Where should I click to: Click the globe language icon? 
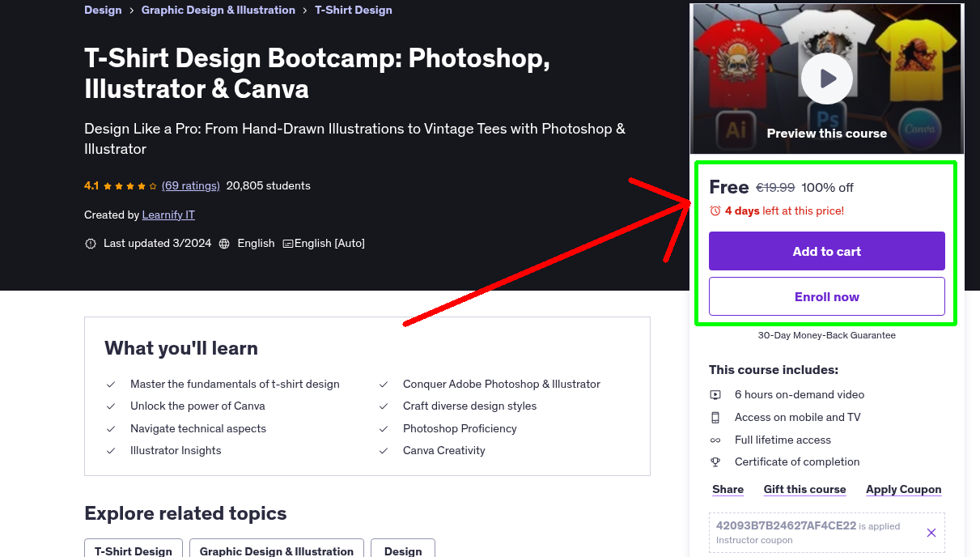click(x=224, y=243)
